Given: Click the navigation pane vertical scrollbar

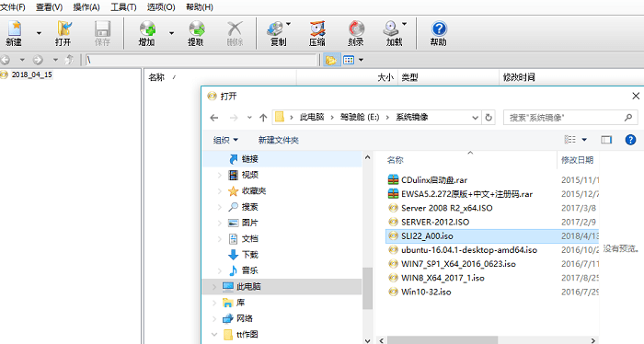Looking at the screenshot, I should pos(368,288).
